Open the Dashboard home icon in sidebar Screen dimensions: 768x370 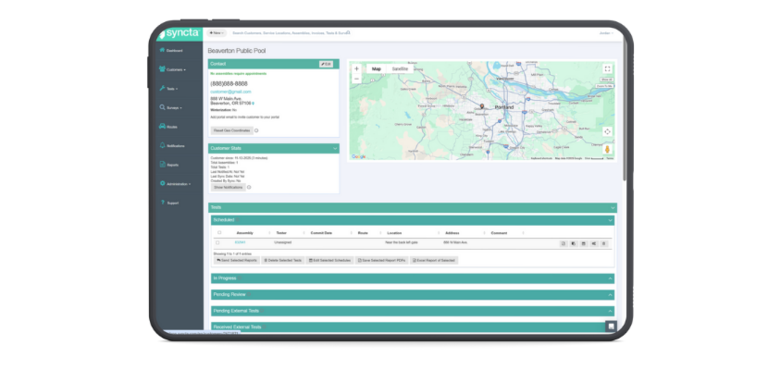coord(162,50)
